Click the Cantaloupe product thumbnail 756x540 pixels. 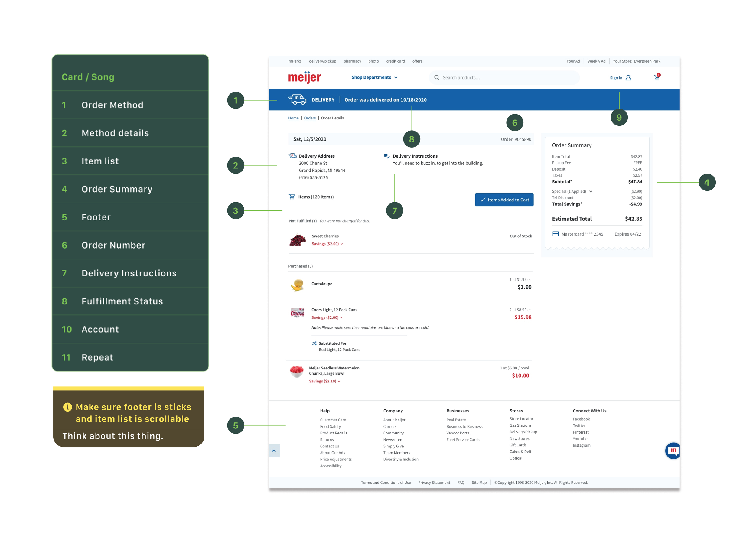tap(297, 285)
